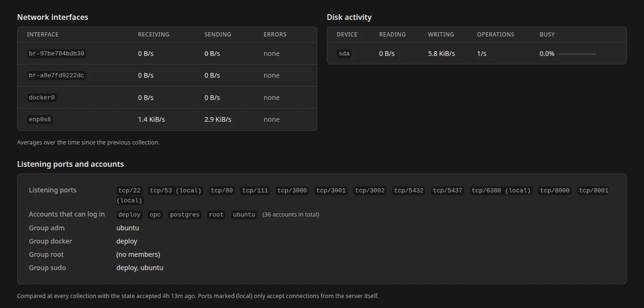Click the INTERFACE column header
Screen dimensions: 644x308
[x=43, y=35]
